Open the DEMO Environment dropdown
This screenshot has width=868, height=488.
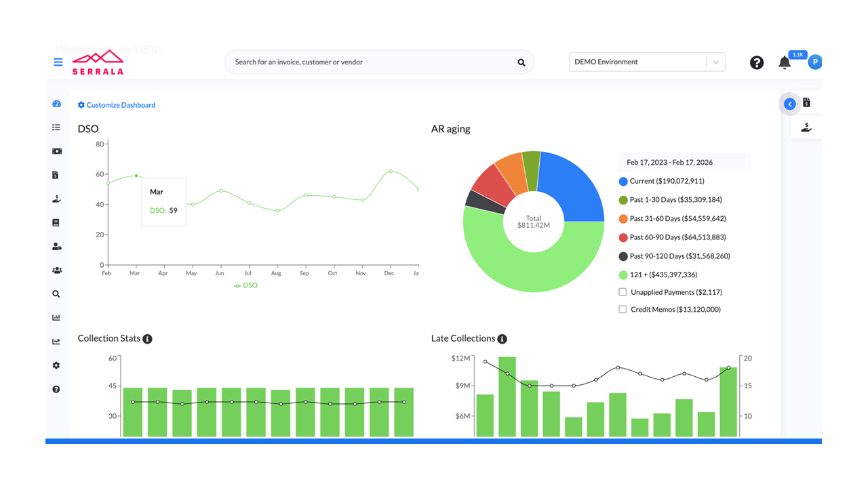[646, 62]
